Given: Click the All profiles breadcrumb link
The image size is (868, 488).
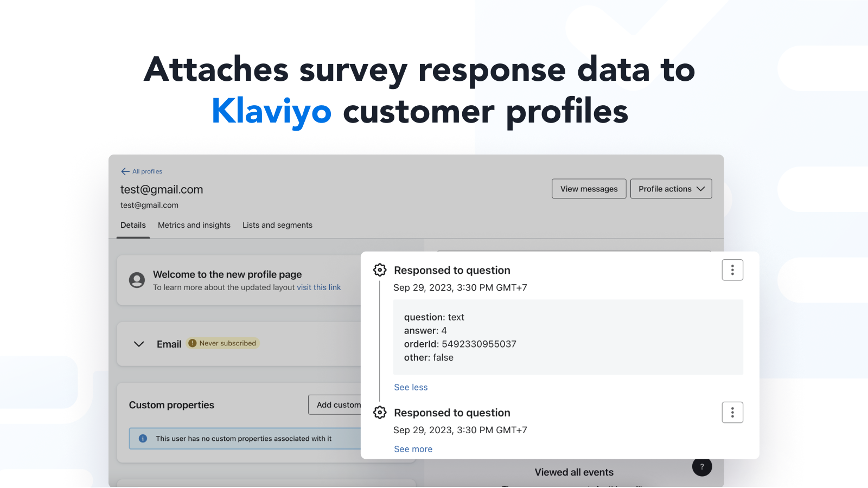Looking at the screenshot, I should [147, 171].
